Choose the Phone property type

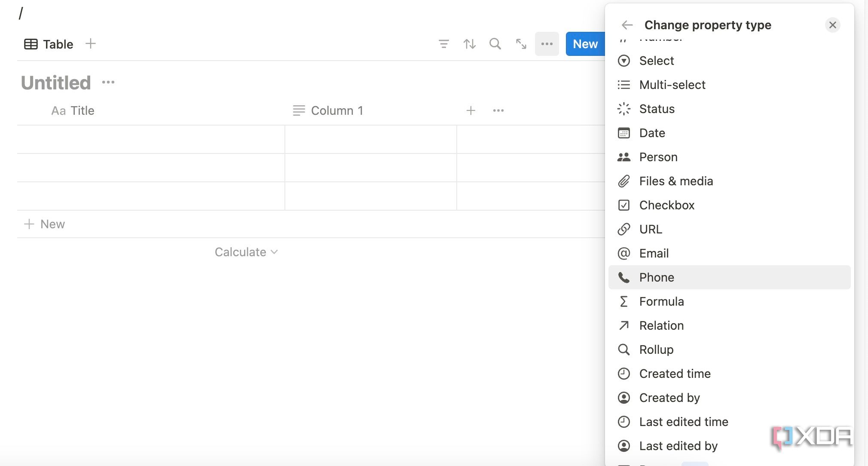point(729,277)
